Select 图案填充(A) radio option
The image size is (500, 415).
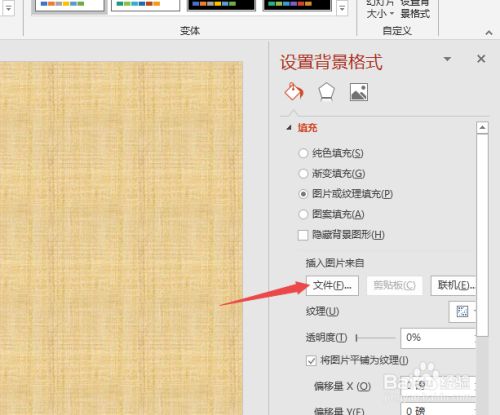[303, 214]
